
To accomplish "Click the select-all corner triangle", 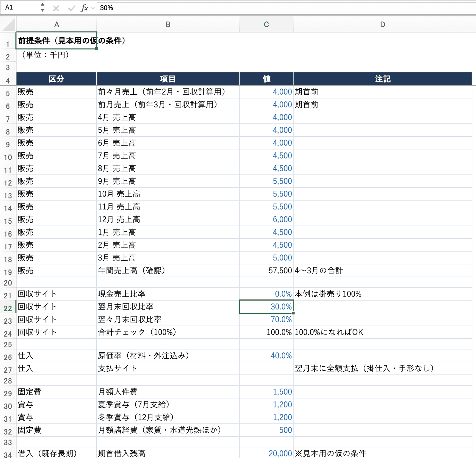I will tap(8, 24).
